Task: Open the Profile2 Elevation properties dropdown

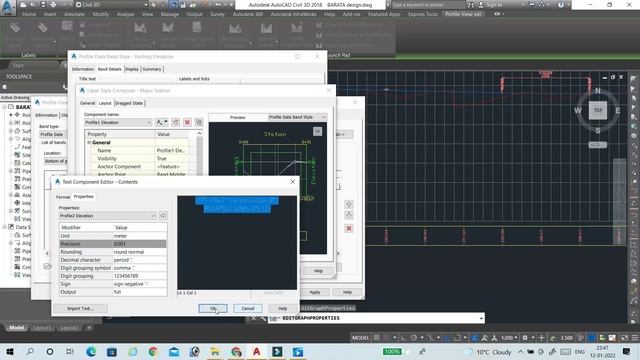Action: (108, 216)
